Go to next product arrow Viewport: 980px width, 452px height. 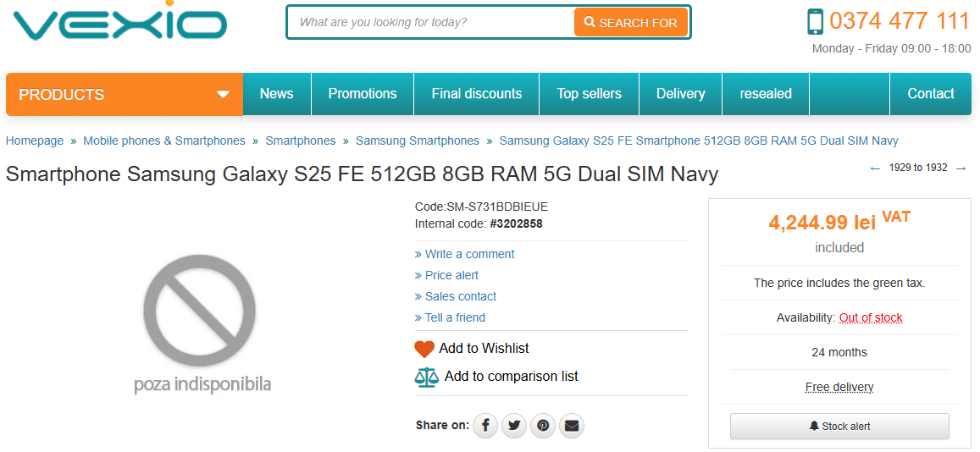click(961, 168)
